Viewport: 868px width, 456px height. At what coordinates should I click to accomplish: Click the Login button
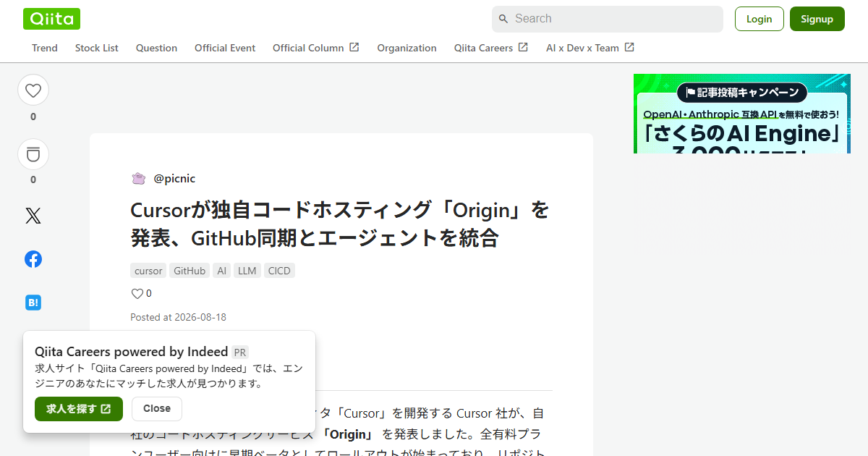pos(759,19)
